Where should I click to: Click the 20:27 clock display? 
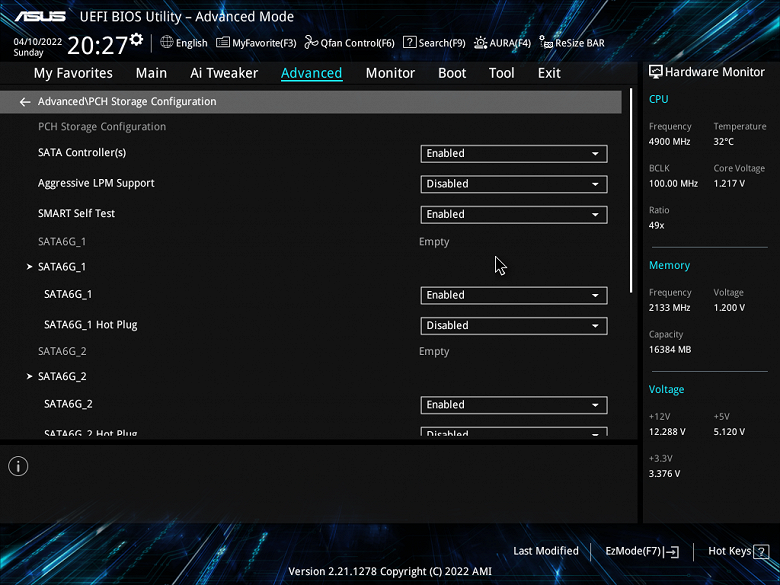coord(98,45)
